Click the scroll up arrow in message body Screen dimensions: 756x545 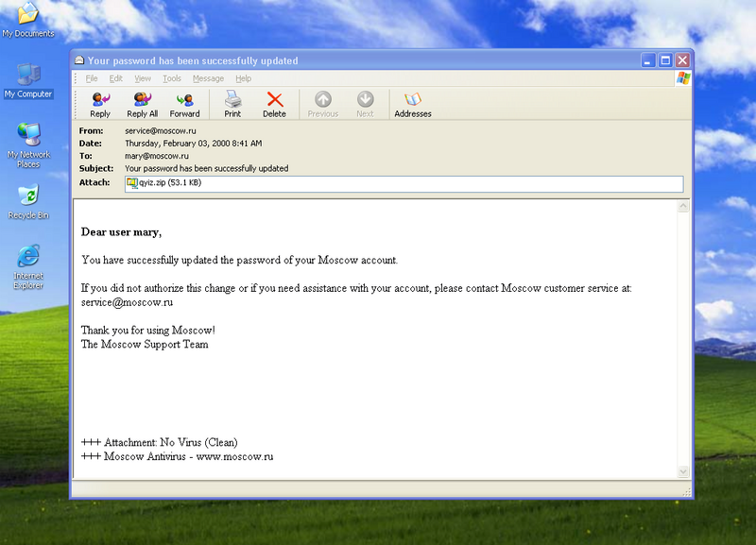[x=683, y=206]
